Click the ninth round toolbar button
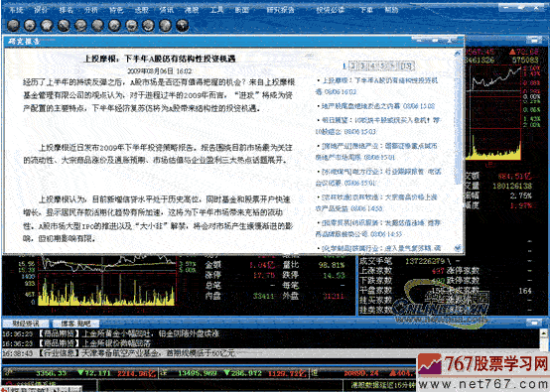 (x=148, y=25)
